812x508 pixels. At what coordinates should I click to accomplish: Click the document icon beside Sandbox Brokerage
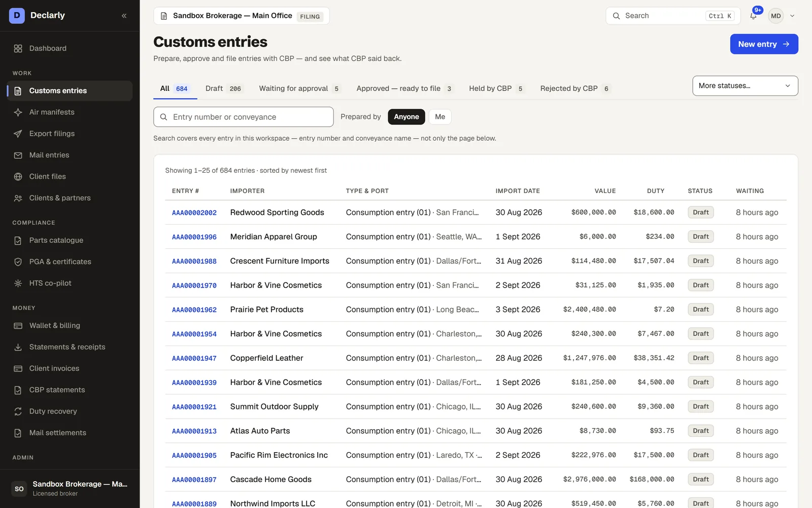(x=164, y=16)
